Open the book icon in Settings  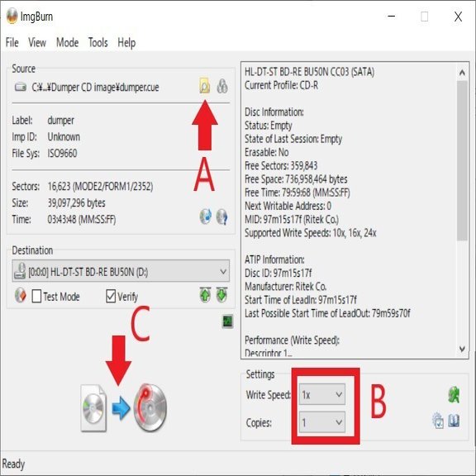(x=454, y=421)
